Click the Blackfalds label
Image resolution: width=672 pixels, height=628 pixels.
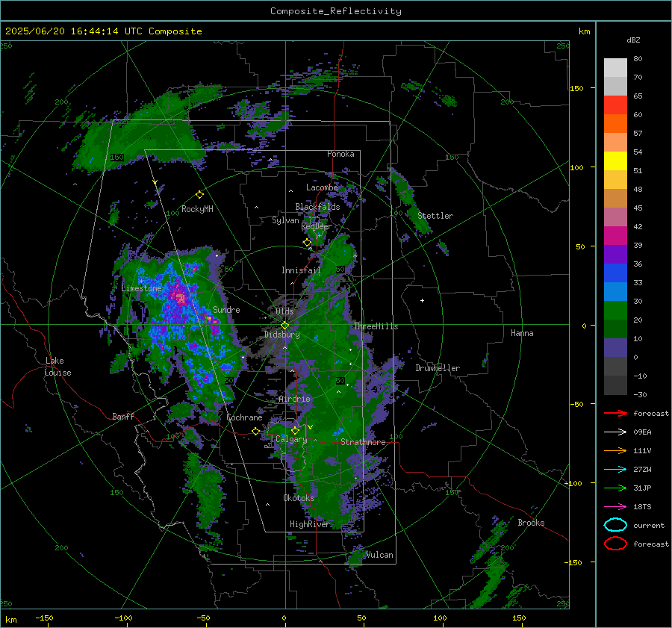pyautogui.click(x=317, y=207)
